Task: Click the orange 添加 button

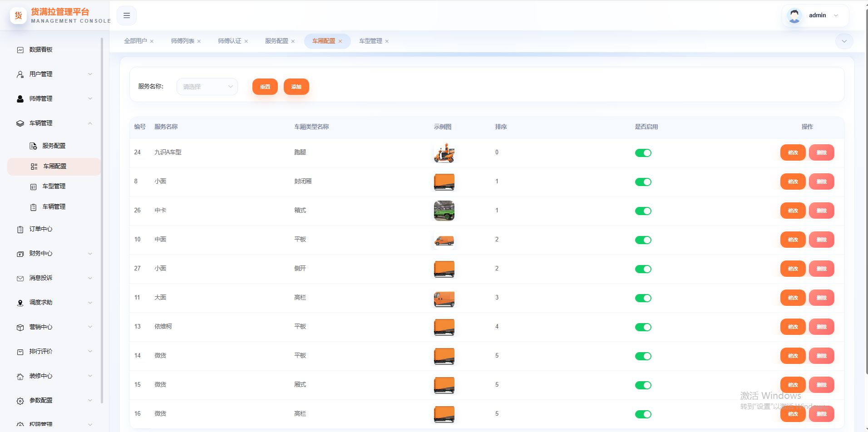Action: click(296, 87)
